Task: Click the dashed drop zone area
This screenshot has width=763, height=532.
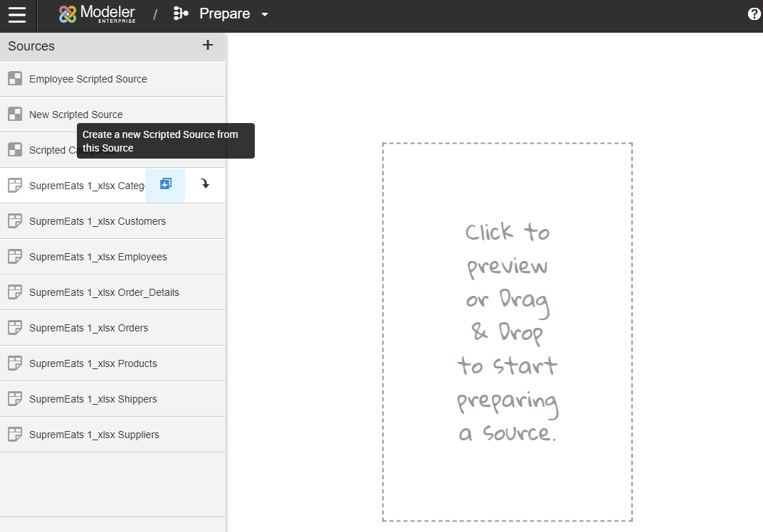Action: point(507,331)
